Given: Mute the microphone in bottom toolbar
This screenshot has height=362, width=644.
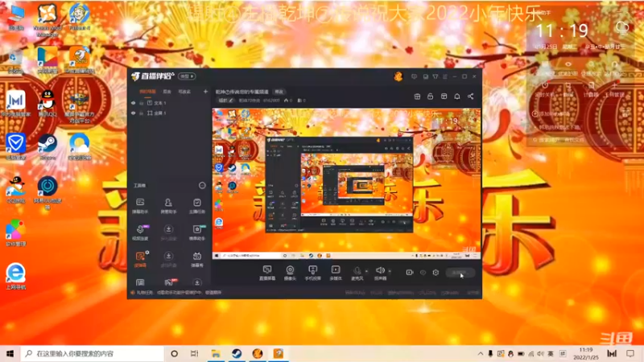Looking at the screenshot, I should pos(357,273).
